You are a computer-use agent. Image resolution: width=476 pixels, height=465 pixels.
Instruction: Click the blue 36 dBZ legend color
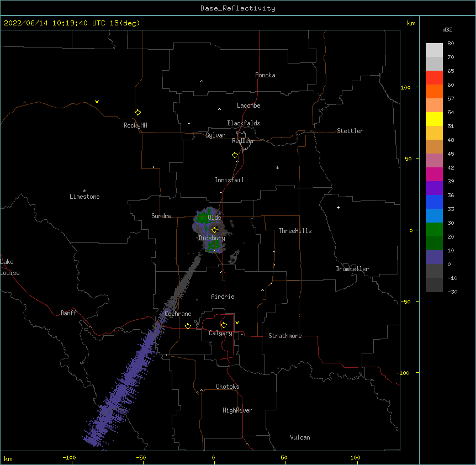pos(434,202)
